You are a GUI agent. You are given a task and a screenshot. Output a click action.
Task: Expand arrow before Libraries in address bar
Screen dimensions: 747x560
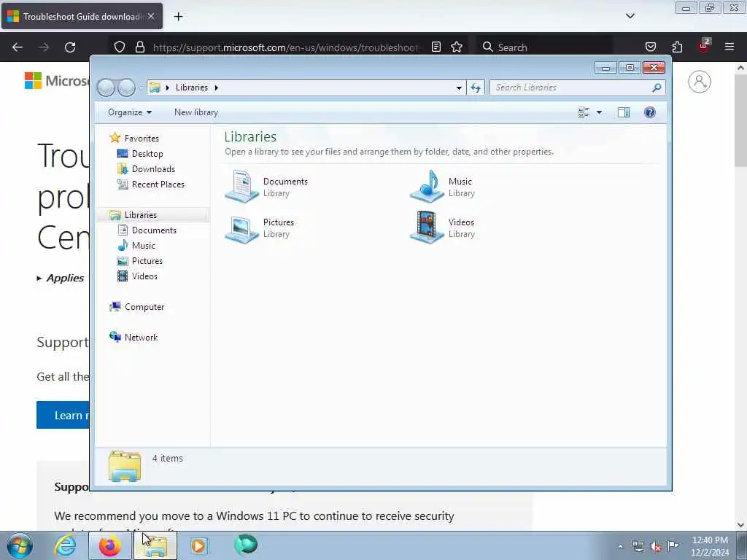168,87
